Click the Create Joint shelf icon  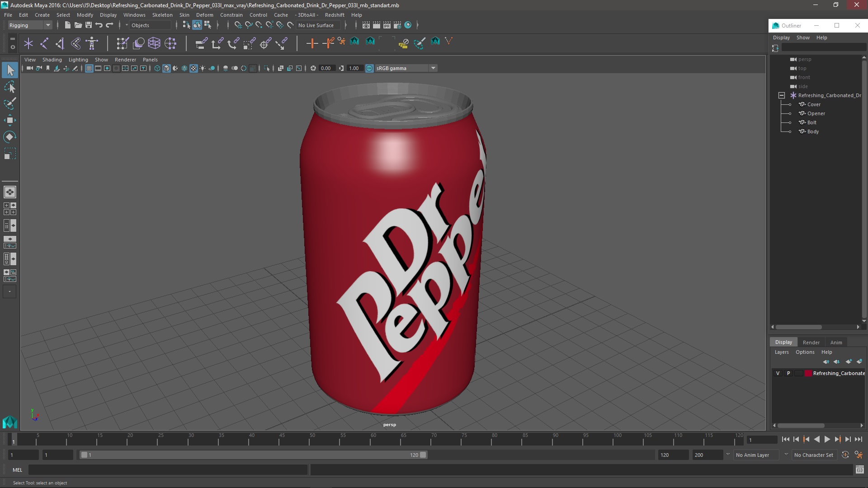[x=44, y=43]
